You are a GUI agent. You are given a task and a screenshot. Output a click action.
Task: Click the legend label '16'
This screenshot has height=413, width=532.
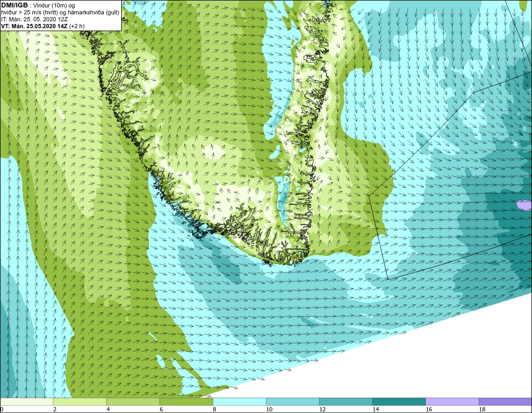click(x=429, y=409)
